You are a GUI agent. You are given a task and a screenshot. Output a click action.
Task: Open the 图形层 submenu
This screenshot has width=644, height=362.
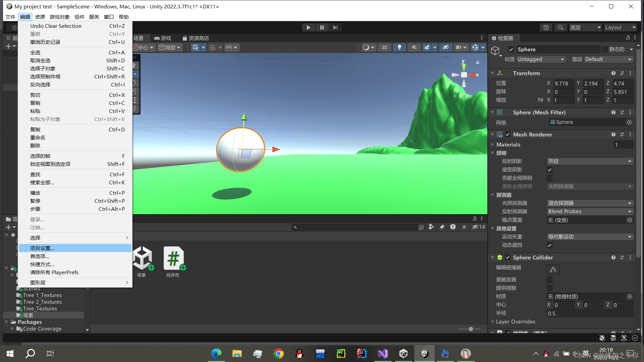point(75,283)
